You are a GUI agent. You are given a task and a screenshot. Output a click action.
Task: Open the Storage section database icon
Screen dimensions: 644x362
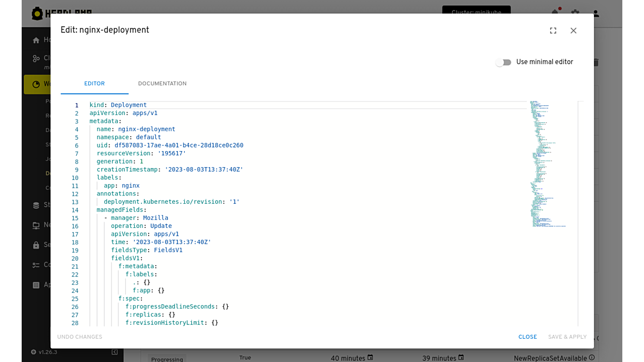pyautogui.click(x=36, y=205)
